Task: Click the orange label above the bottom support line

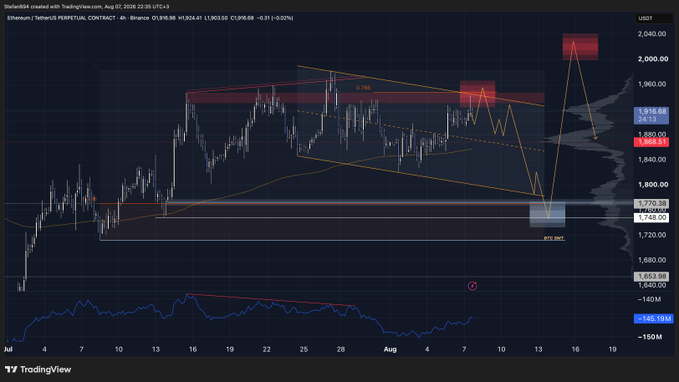Action: (554, 238)
